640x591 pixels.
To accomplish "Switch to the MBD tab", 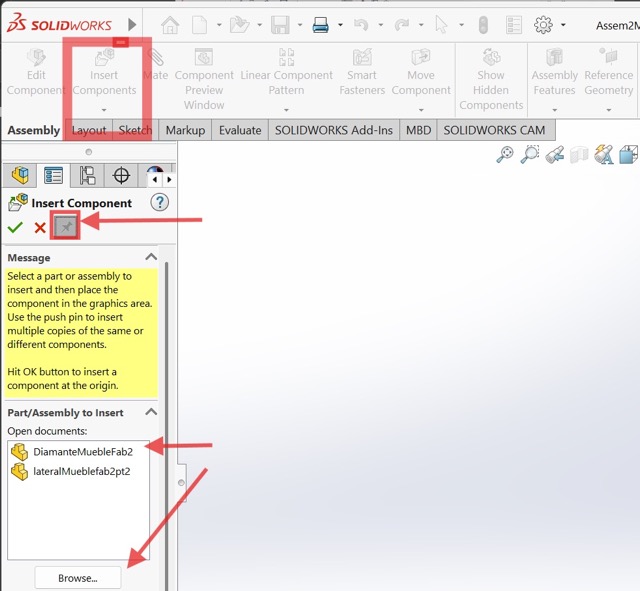I will click(418, 130).
